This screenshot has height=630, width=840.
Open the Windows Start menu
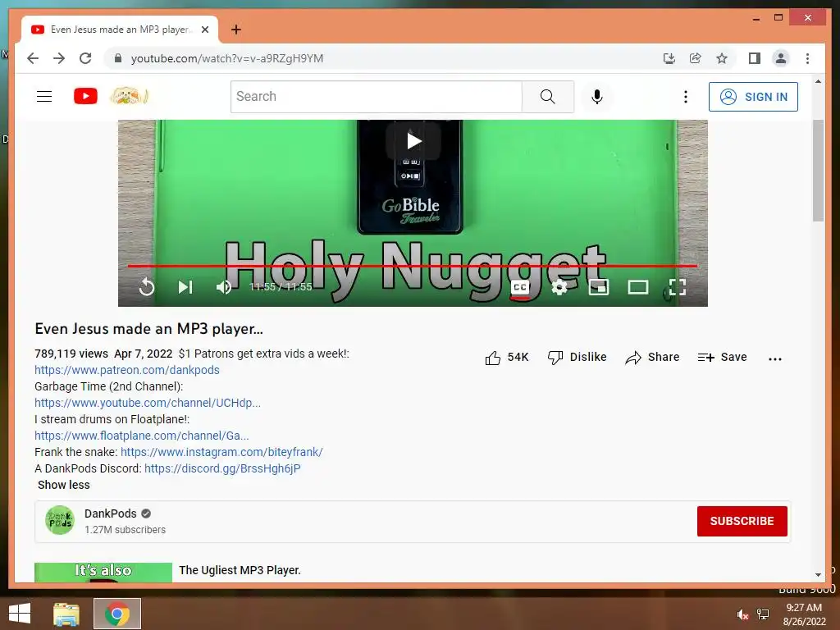pyautogui.click(x=20, y=614)
